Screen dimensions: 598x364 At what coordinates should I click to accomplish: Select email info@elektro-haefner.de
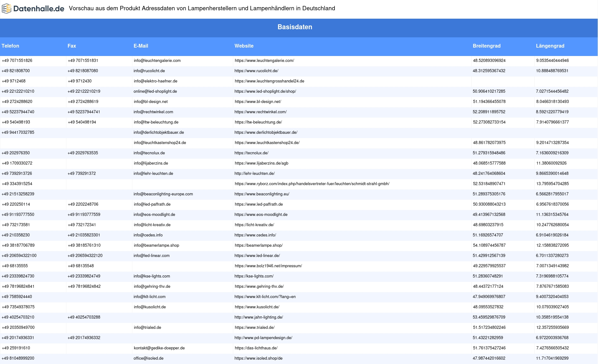click(155, 81)
